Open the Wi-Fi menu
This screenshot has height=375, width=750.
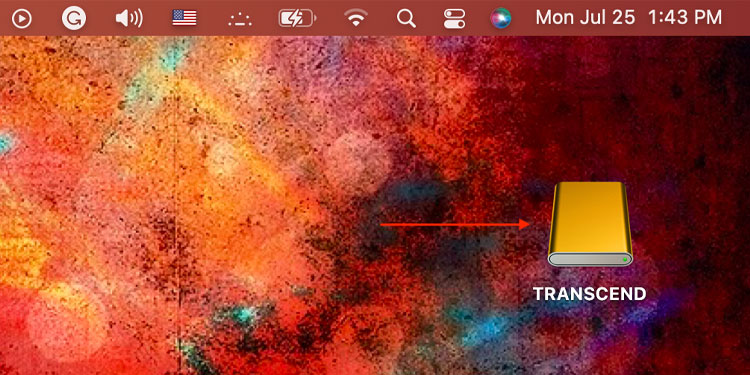(x=356, y=18)
